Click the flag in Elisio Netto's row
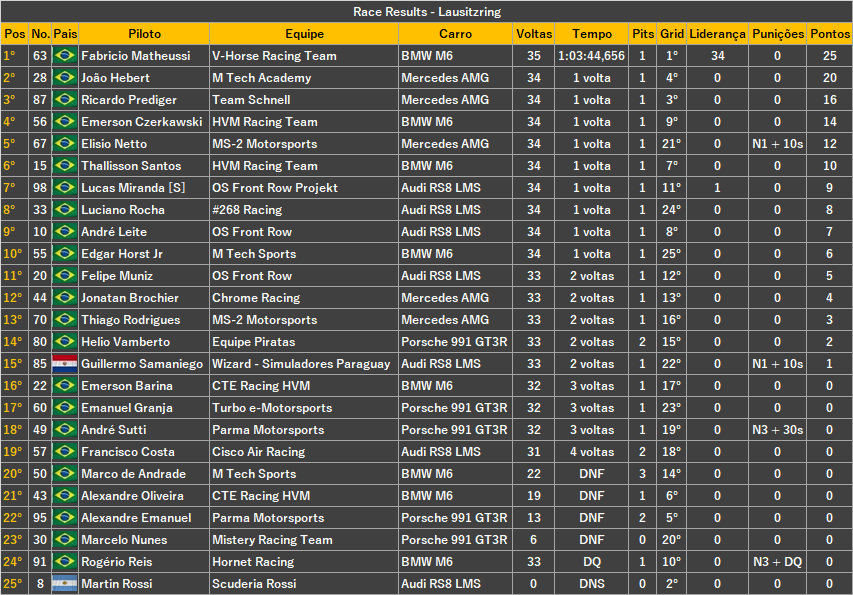Image resolution: width=853 pixels, height=595 pixels. coord(65,144)
